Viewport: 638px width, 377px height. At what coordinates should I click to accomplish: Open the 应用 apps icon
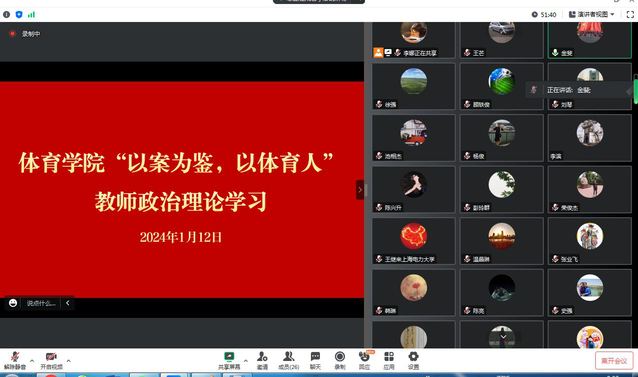point(389,360)
